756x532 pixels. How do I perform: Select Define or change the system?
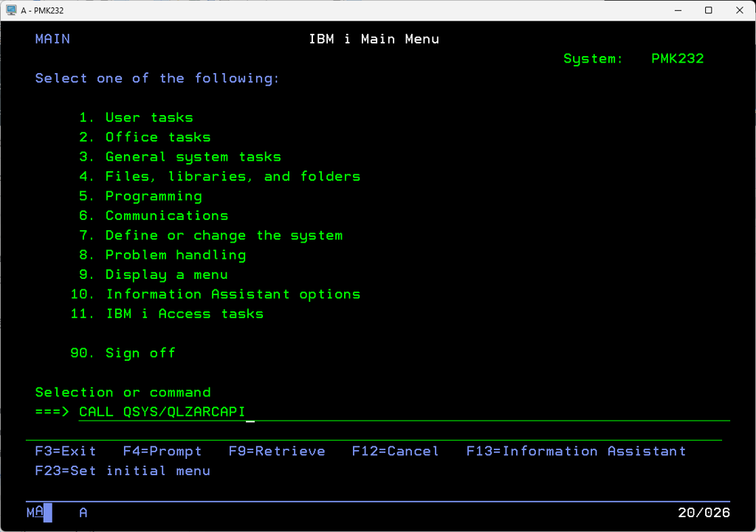224,235
